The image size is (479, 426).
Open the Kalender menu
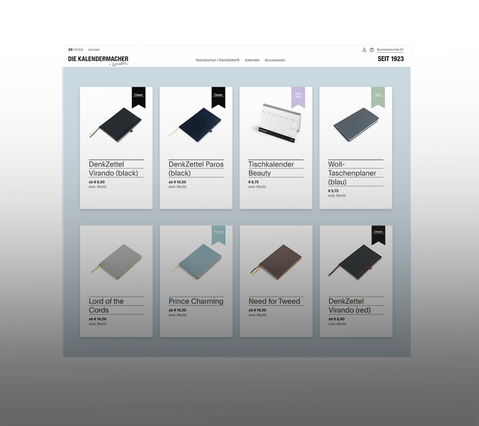pyautogui.click(x=252, y=60)
